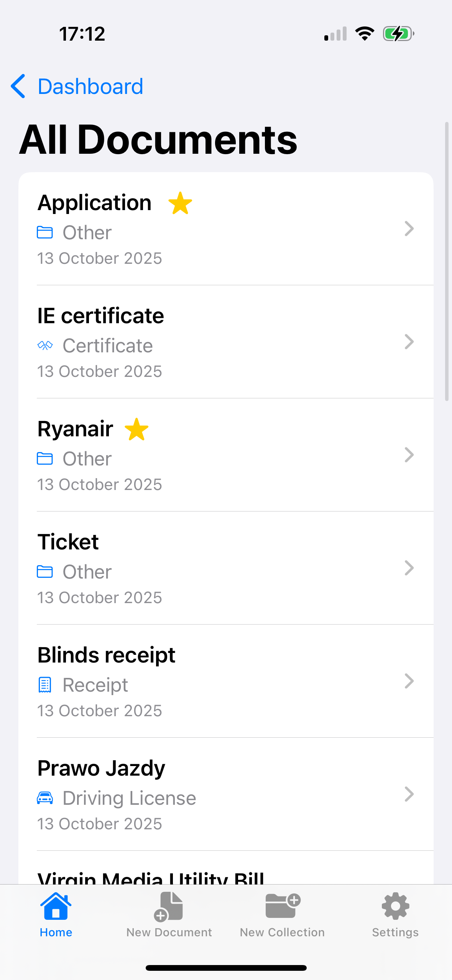Go back to Dashboard
Image resolution: width=452 pixels, height=980 pixels.
[x=90, y=87]
